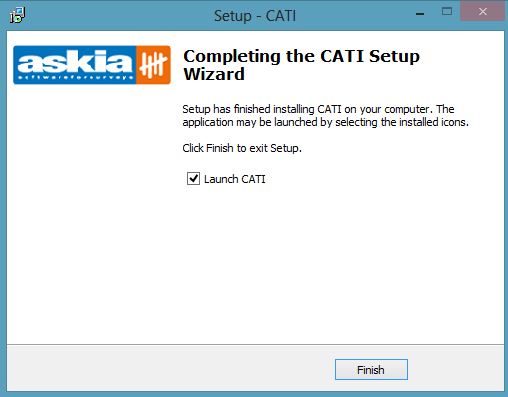Click the Setup - CATI title bar text
The height and width of the screenshot is (397, 508).
coord(255,16)
